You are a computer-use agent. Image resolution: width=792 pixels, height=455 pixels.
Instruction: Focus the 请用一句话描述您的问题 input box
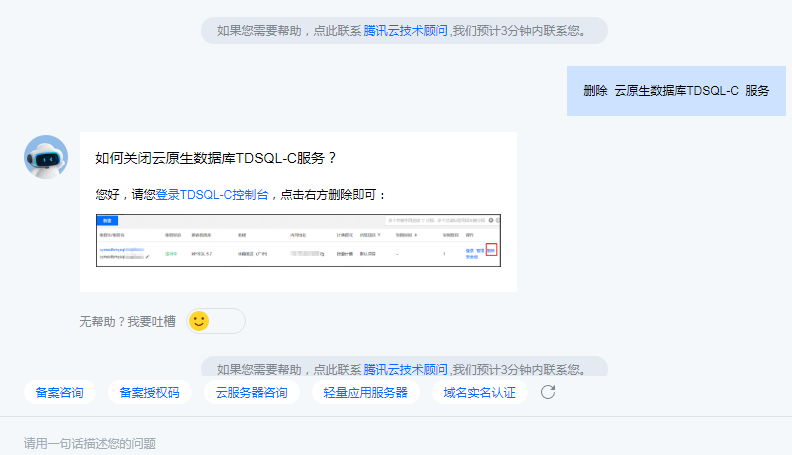[396, 443]
